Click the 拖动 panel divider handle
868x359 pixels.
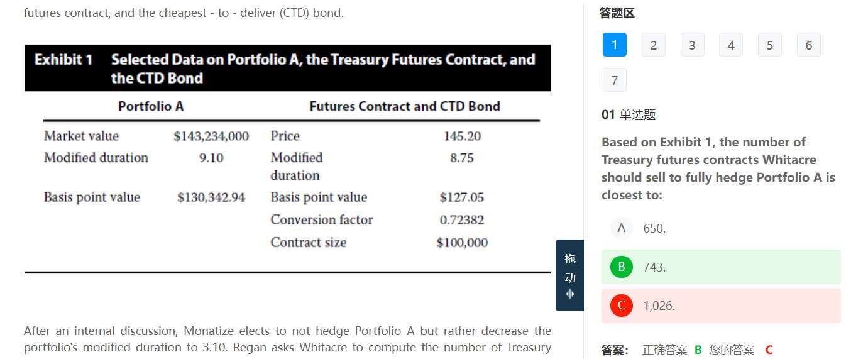(569, 268)
